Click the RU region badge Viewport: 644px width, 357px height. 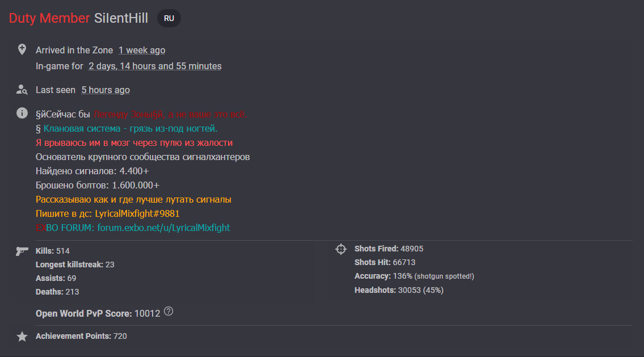[x=169, y=18]
